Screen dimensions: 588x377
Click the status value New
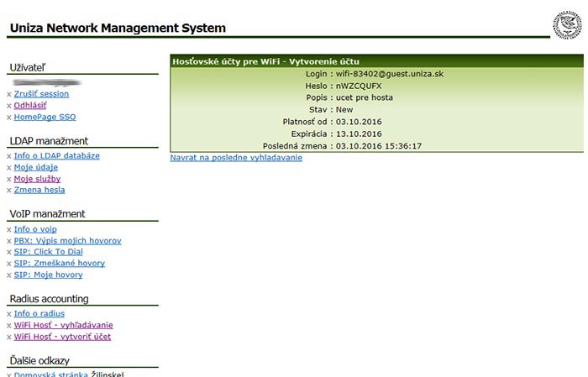coord(344,109)
